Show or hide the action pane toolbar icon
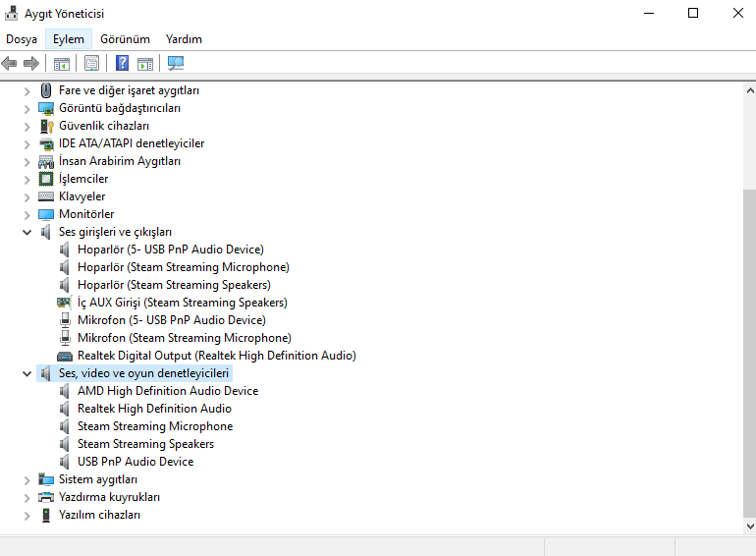Image resolution: width=756 pixels, height=556 pixels. click(x=145, y=63)
